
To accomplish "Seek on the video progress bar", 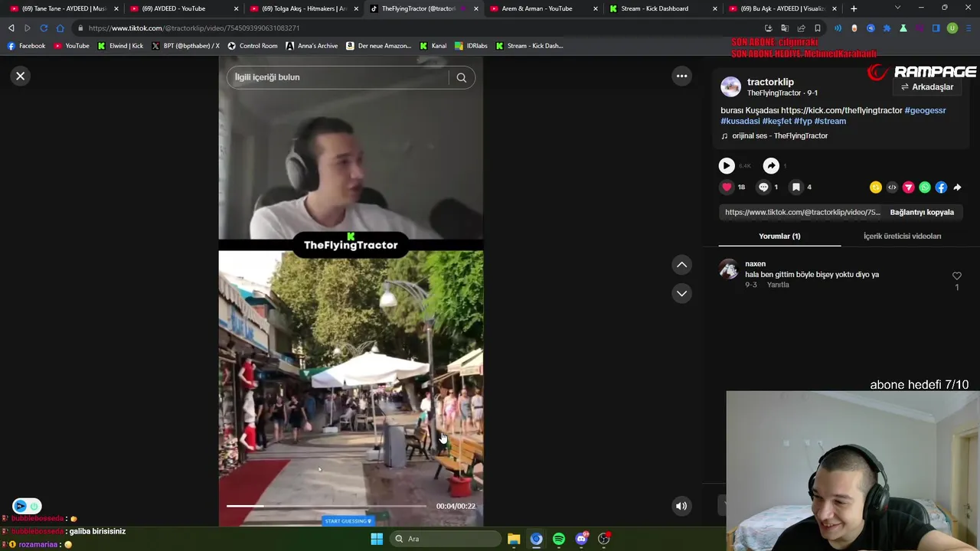I will (x=326, y=506).
